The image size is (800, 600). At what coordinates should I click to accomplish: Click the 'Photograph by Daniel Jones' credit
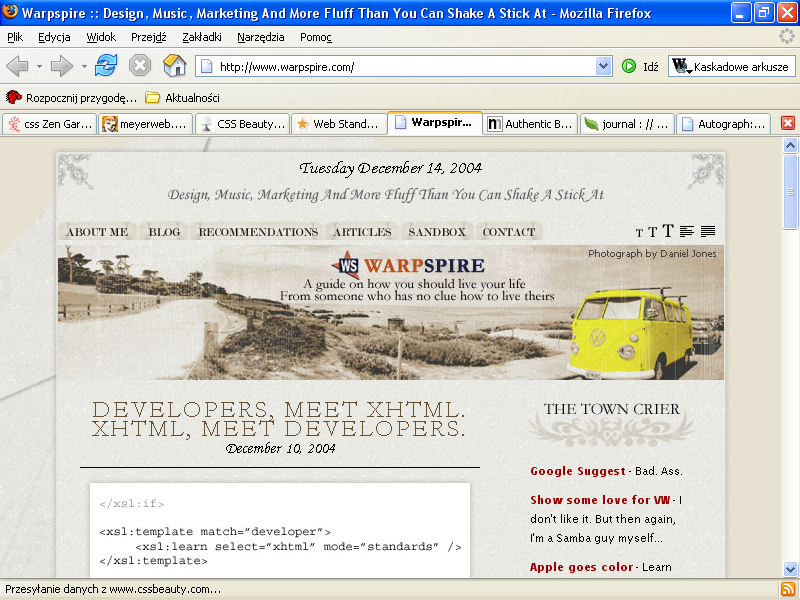pyautogui.click(x=652, y=254)
